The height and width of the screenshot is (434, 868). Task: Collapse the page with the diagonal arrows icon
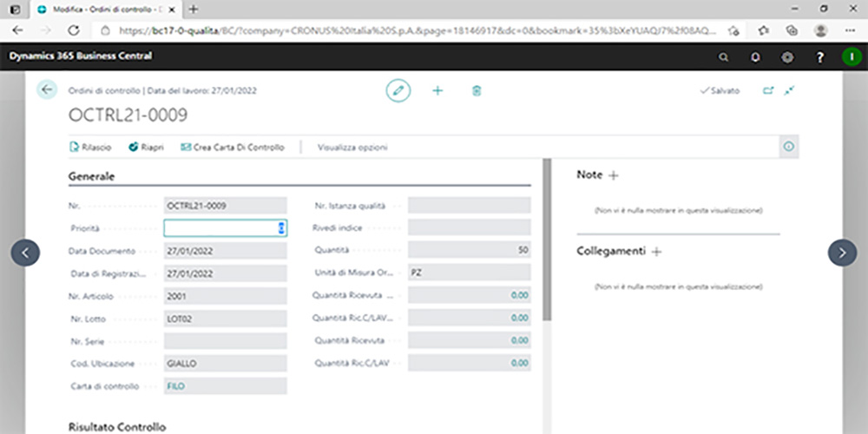click(x=789, y=90)
